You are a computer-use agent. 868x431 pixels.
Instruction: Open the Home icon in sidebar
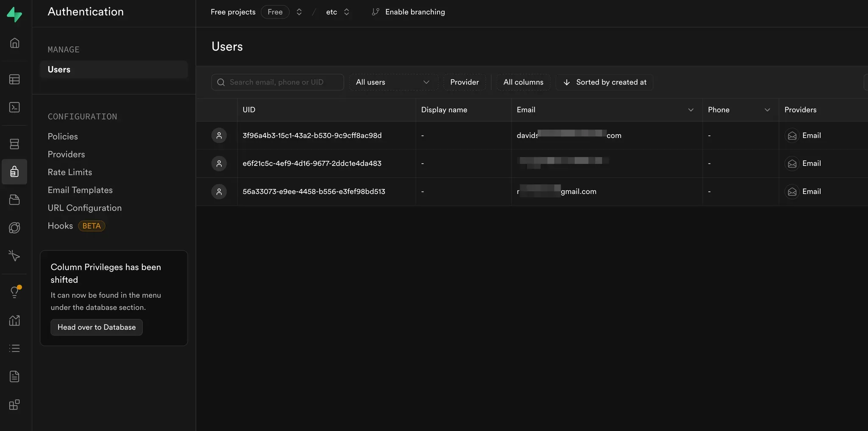pyautogui.click(x=14, y=43)
